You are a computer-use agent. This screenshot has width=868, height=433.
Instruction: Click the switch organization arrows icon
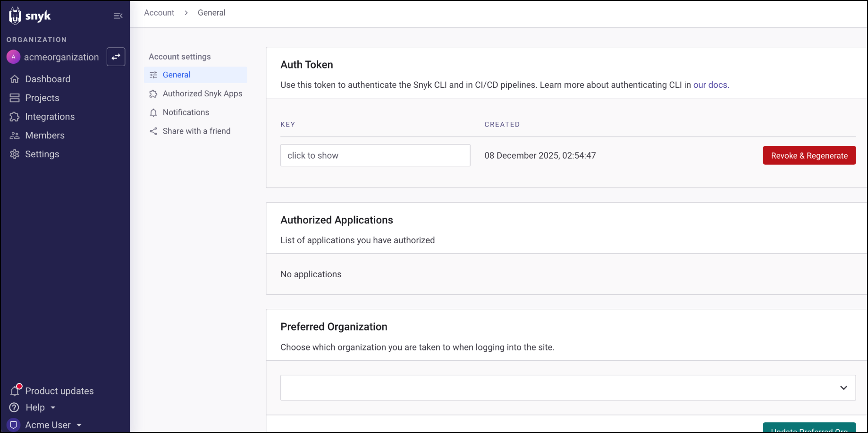coord(116,57)
